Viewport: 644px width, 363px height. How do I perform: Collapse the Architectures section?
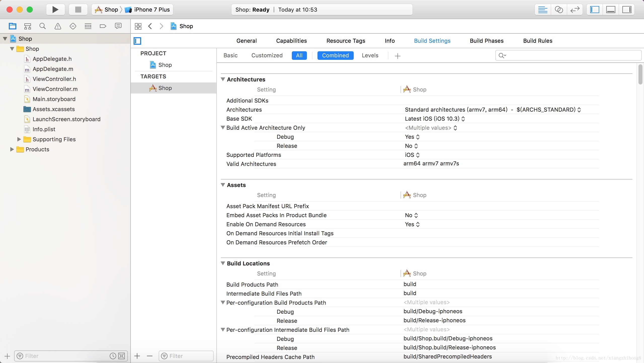(223, 79)
